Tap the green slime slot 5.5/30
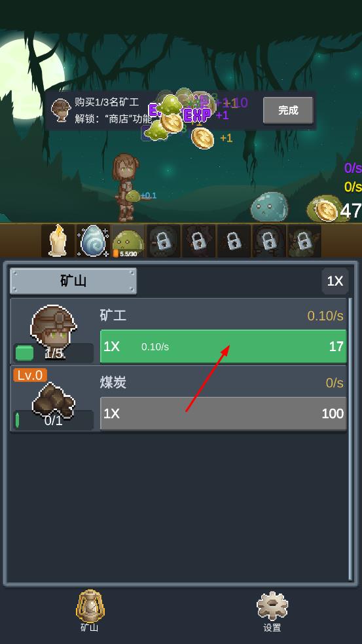The image size is (362, 644). (128, 240)
